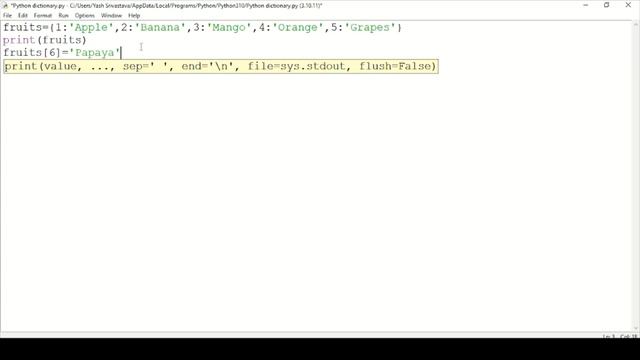Close the Python dictionary.py window
This screenshot has height=360, width=640.
point(628,5)
